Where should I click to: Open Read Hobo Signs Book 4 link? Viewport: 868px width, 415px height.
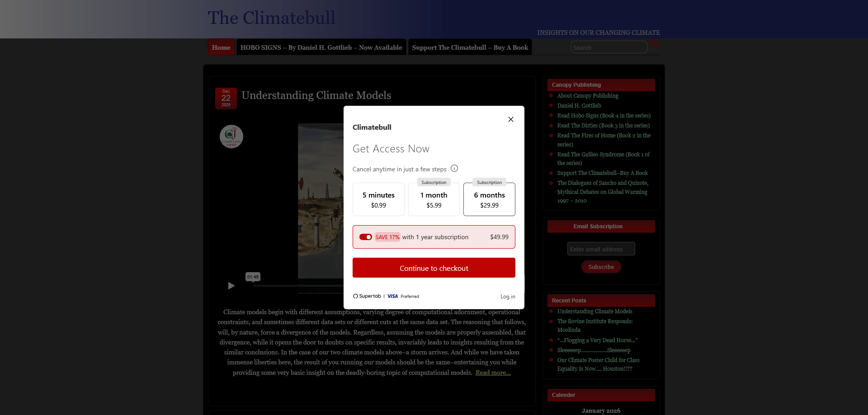click(604, 116)
